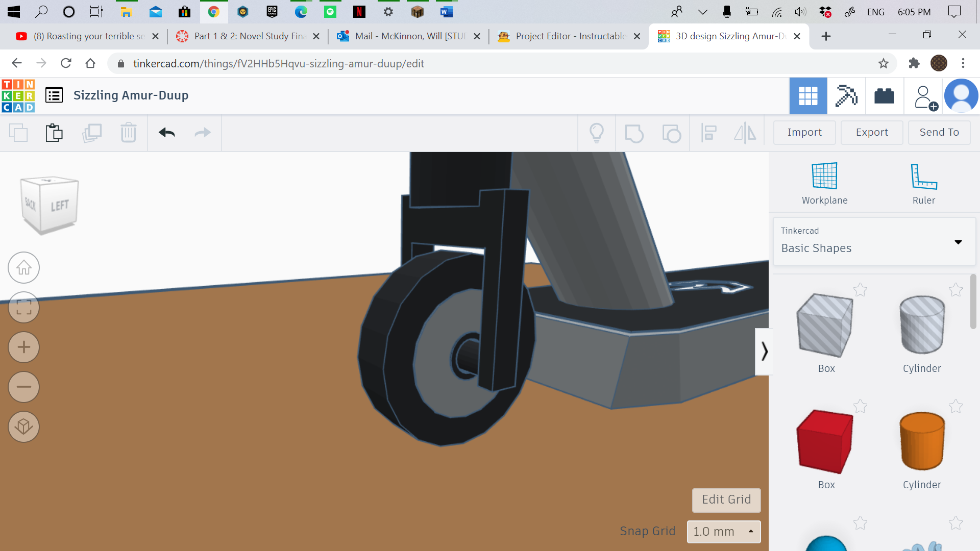Select the red Box shape
This screenshot has height=551, width=980.
825,441
